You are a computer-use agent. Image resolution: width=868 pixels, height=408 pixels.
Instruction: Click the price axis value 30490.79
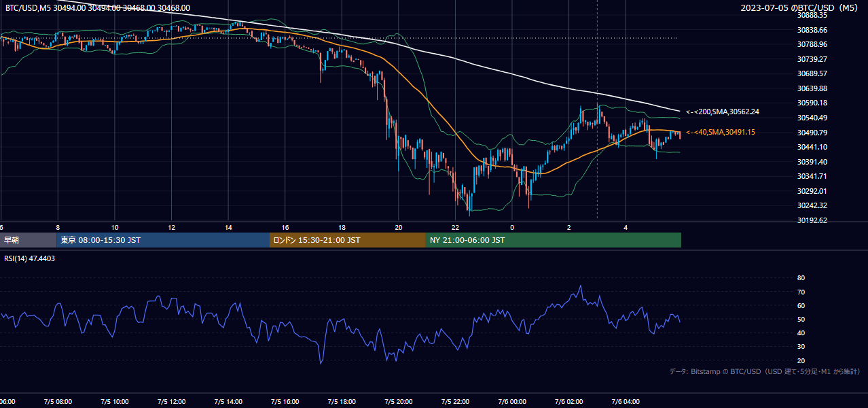(812, 133)
